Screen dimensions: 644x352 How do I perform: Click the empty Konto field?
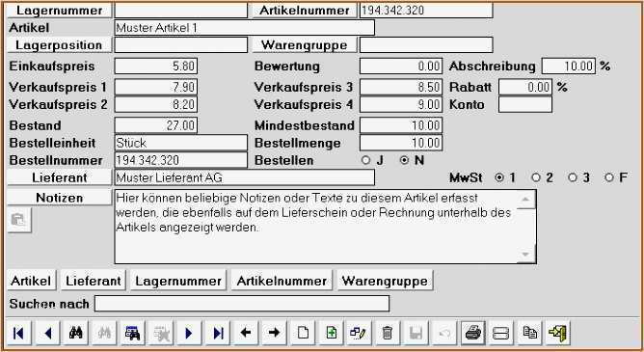(x=525, y=104)
